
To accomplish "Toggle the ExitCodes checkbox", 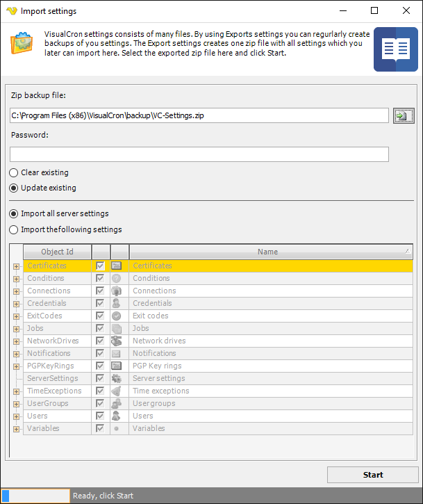I will coord(100,316).
